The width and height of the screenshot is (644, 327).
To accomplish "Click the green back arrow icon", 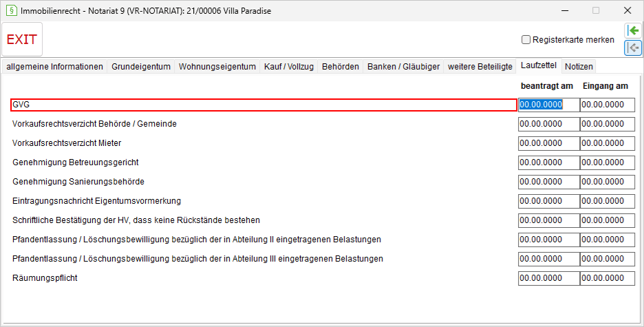I will click(633, 30).
